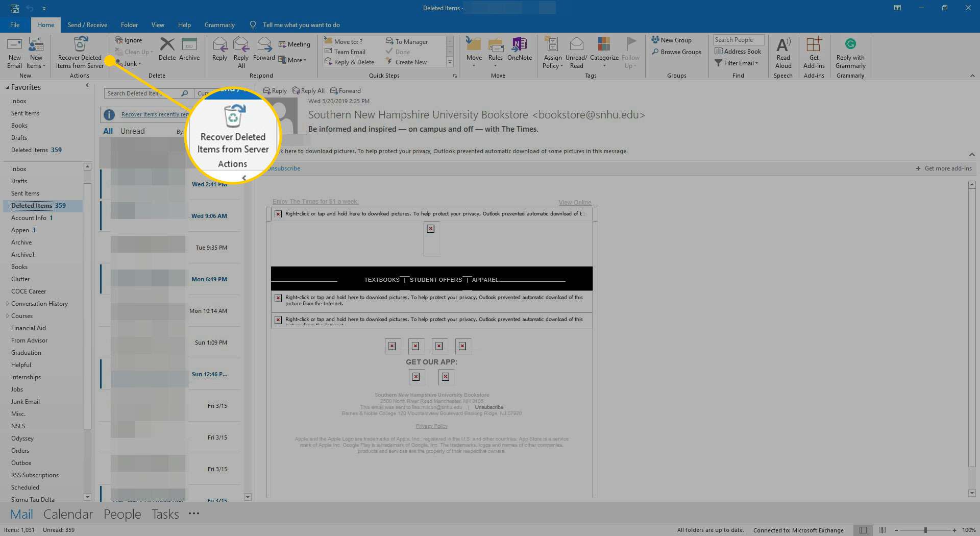This screenshot has width=980, height=536.
Task: Expand the Courses folder
Action: click(x=7, y=316)
